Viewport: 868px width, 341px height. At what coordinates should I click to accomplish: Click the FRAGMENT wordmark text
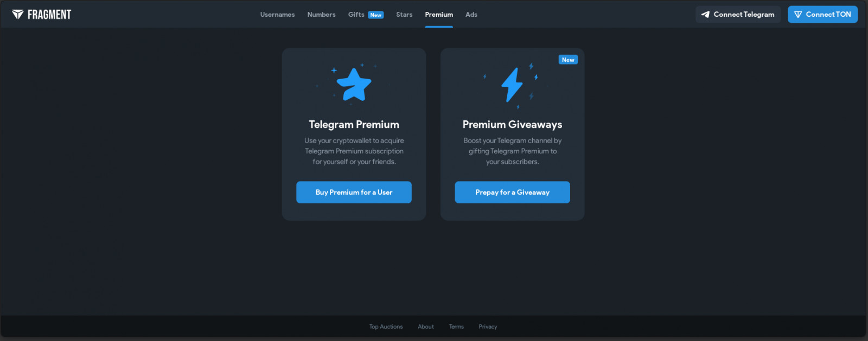point(49,15)
